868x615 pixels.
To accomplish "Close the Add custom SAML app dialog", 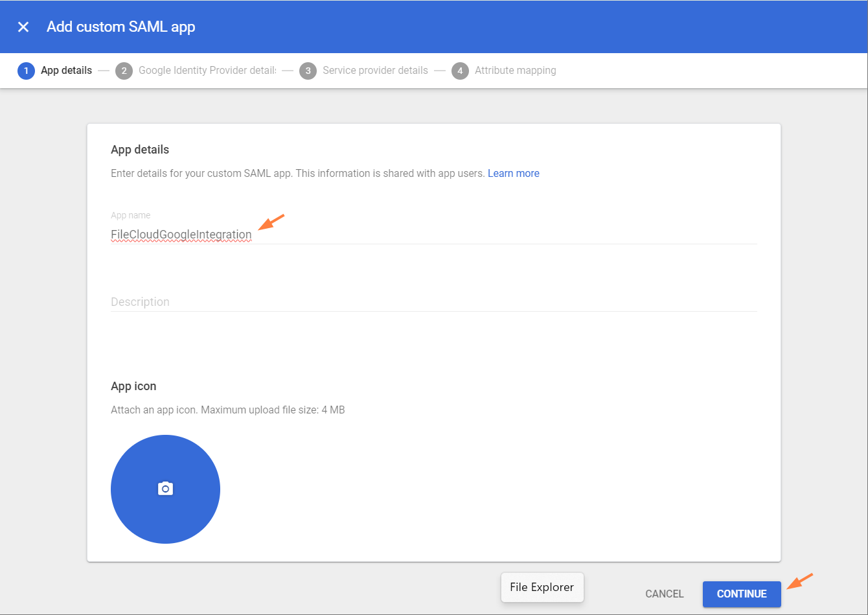I will tap(23, 27).
